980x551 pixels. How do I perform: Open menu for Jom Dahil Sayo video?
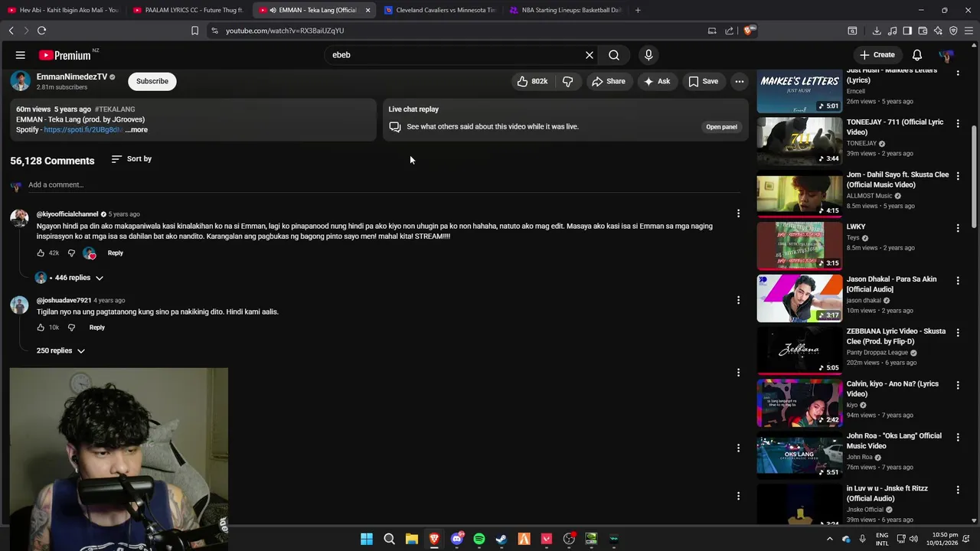(x=958, y=176)
